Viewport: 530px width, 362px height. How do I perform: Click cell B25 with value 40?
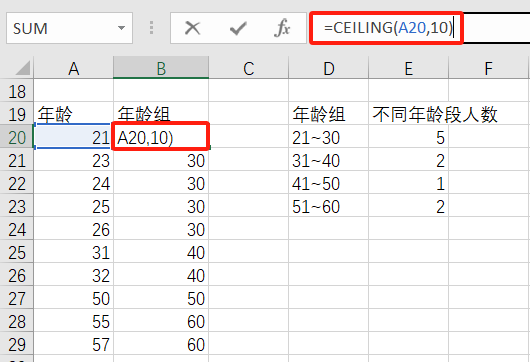(x=161, y=251)
